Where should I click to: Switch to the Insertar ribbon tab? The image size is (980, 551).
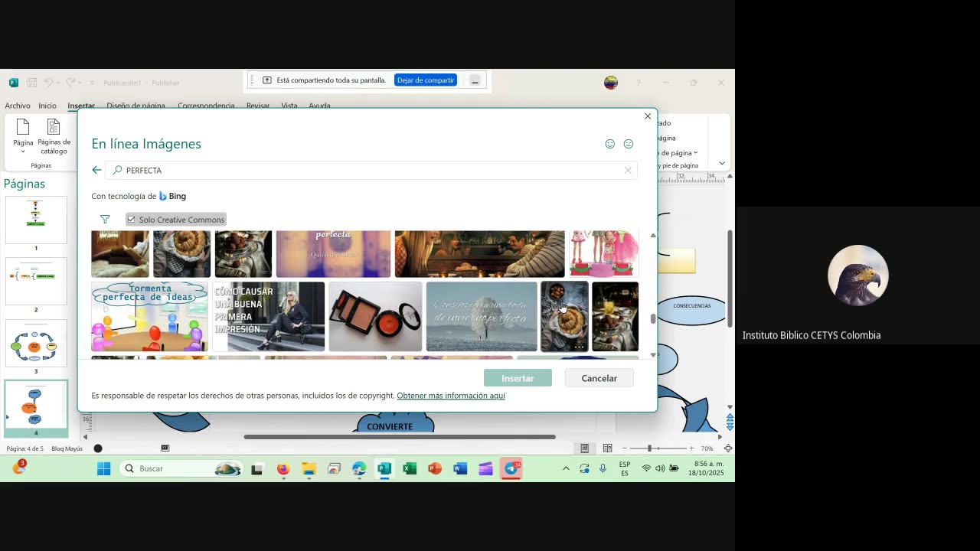(81, 106)
